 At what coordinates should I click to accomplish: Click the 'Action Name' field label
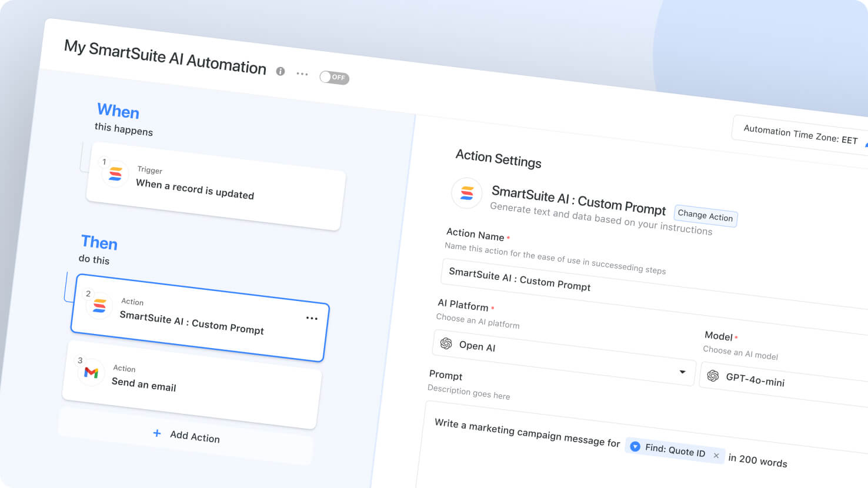[475, 234]
